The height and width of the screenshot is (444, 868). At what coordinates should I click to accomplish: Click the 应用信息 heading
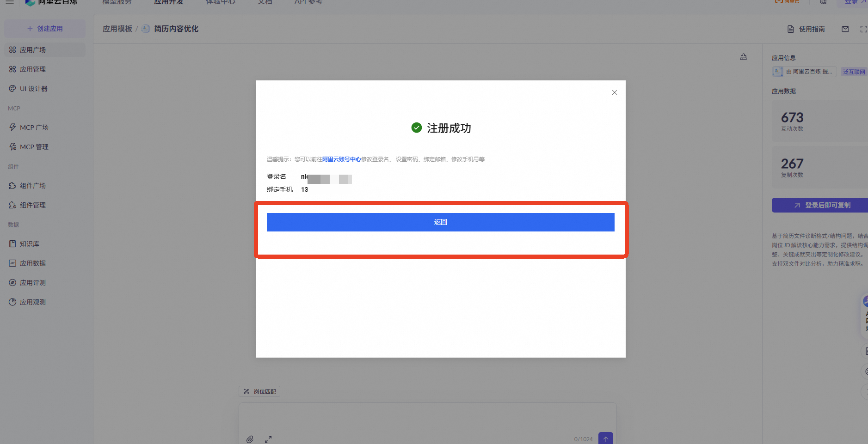[784, 58]
